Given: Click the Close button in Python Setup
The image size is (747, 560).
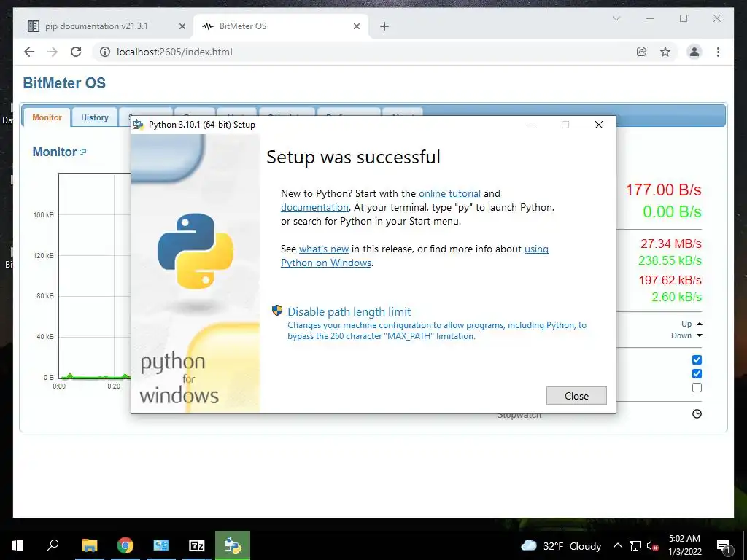Looking at the screenshot, I should coord(576,396).
